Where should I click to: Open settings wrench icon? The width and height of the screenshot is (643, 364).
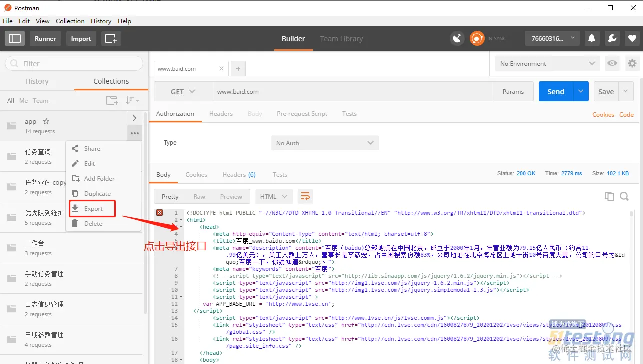[612, 38]
